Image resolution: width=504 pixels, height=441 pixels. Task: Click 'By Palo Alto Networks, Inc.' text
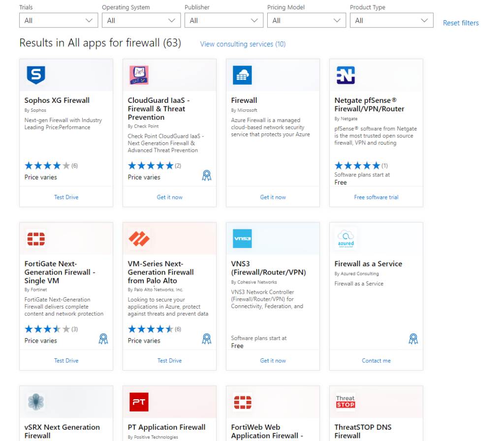[x=155, y=289]
